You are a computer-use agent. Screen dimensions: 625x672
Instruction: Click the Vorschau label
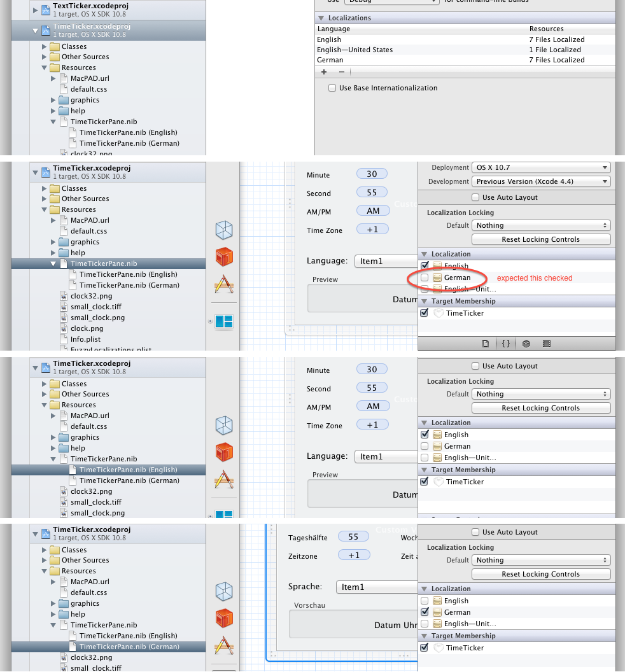point(309,605)
